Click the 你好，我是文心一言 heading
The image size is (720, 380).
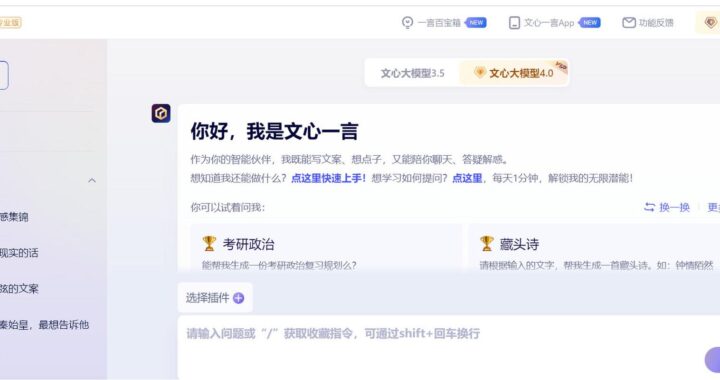[x=274, y=131]
